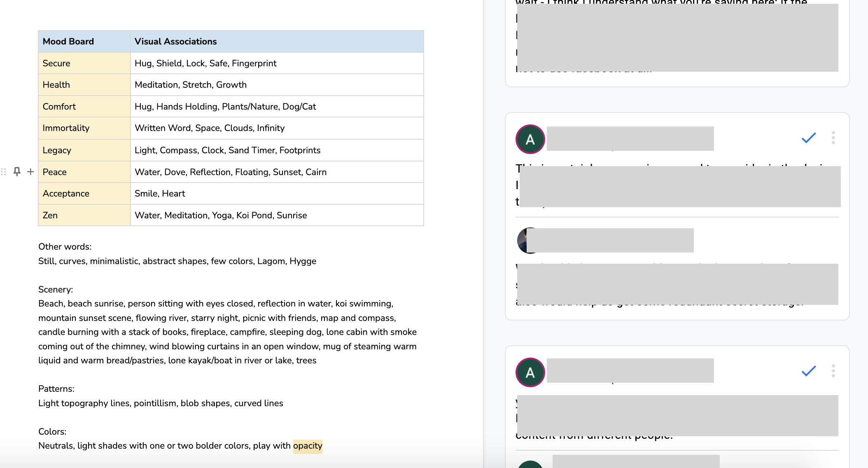Click the partially visible avatar at the bottom edge
Viewport: 868px width, 468px height.
(530, 464)
